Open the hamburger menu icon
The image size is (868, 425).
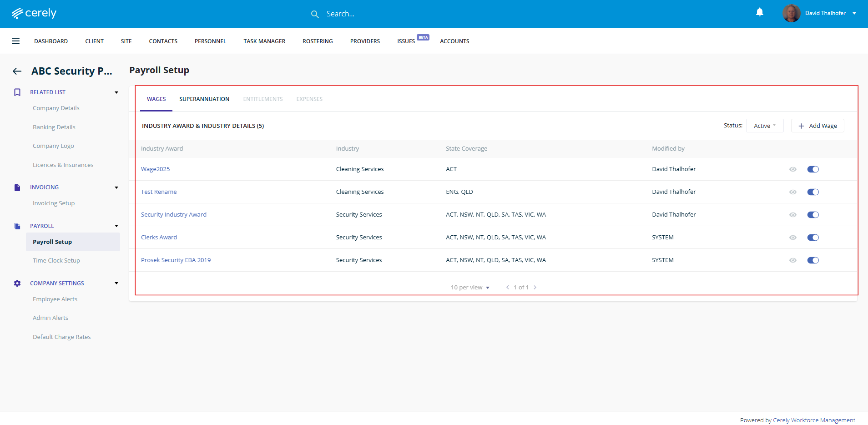tap(15, 41)
